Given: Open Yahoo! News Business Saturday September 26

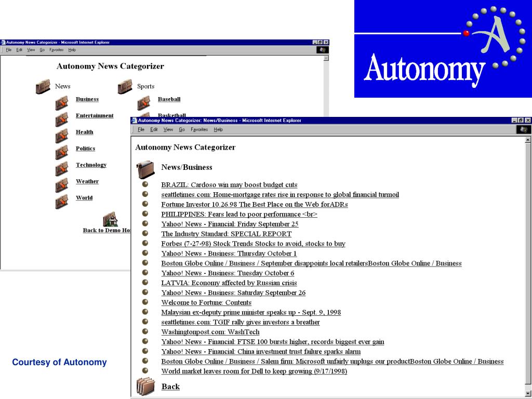Looking at the screenshot, I should point(233,293).
